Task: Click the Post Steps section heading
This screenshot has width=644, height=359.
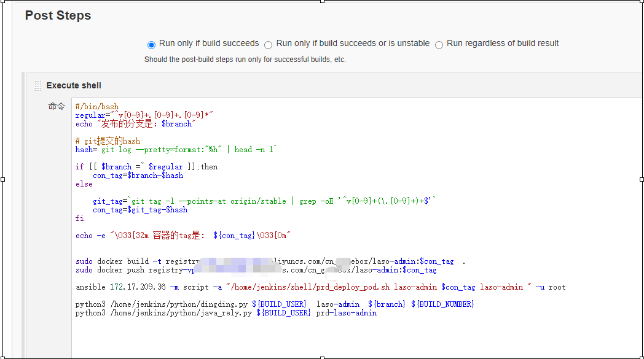Action: click(58, 15)
